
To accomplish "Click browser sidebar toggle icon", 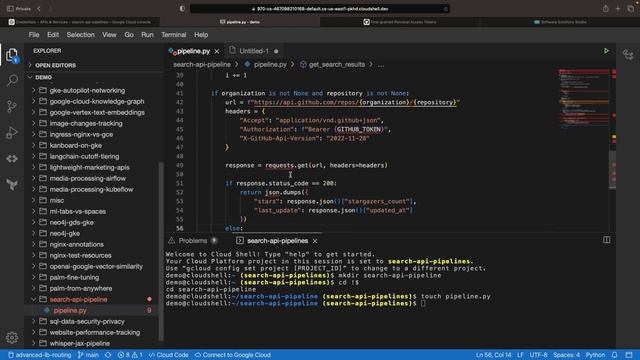I will (10, 9).
